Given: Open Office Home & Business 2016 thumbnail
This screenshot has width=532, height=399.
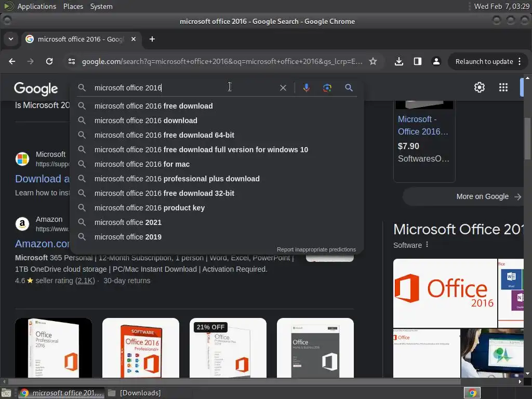Looking at the screenshot, I should [x=315, y=348].
